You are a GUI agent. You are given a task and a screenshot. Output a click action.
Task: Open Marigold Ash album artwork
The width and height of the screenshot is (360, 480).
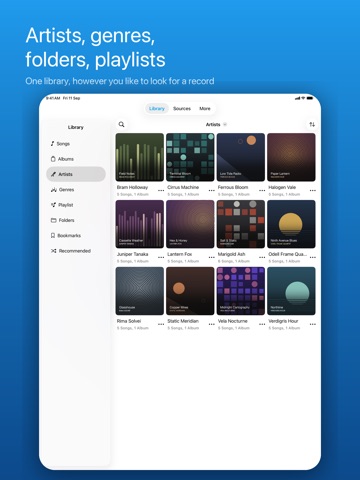click(x=241, y=224)
